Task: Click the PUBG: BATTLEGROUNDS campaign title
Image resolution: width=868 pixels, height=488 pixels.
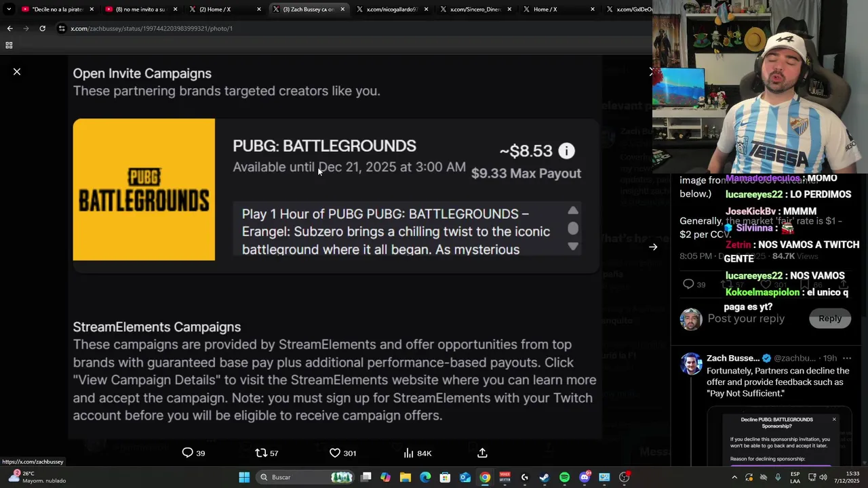Action: click(x=324, y=146)
